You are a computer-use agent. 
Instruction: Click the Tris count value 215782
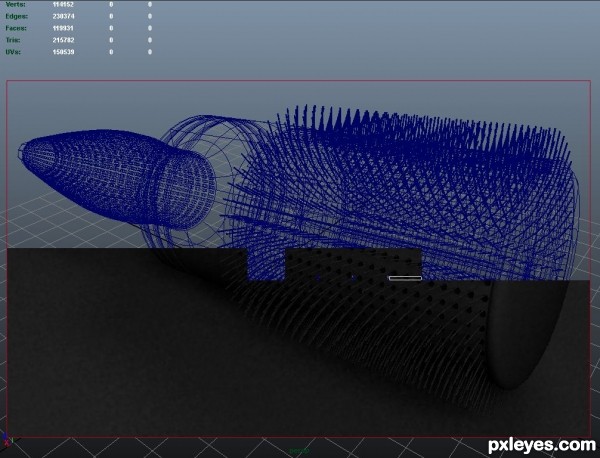(x=64, y=40)
